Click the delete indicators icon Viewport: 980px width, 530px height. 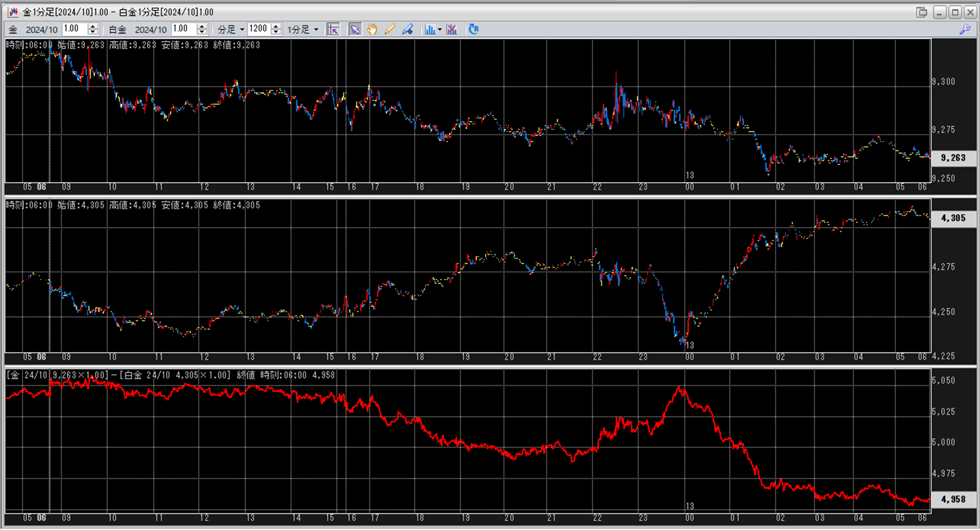click(x=452, y=30)
